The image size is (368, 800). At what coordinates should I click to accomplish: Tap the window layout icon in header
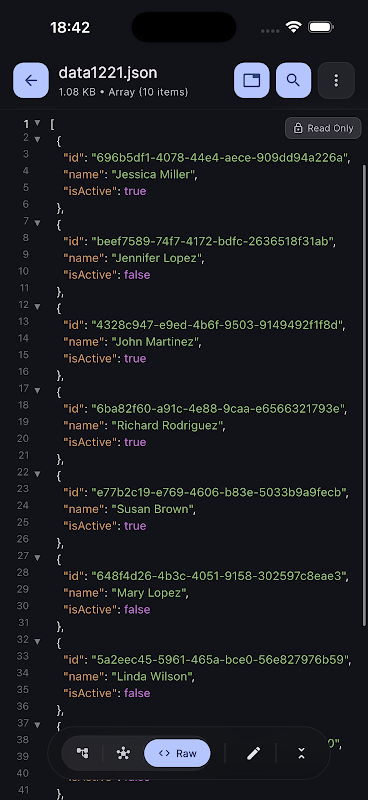tap(252, 80)
